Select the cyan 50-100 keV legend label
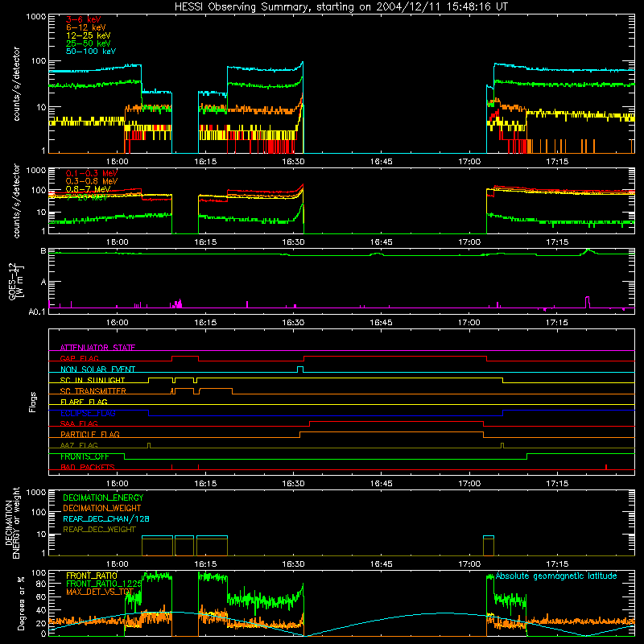This screenshot has height=644, width=644. [91, 52]
